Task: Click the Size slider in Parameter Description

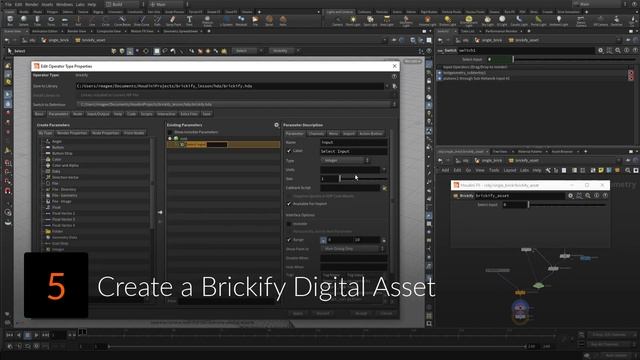Action: click(x=363, y=179)
